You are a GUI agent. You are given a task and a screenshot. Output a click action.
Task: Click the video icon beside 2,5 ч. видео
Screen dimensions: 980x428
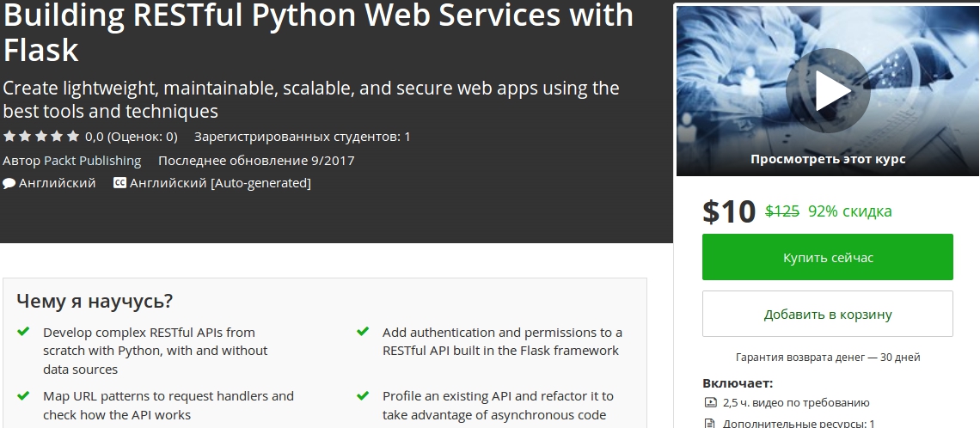click(710, 402)
